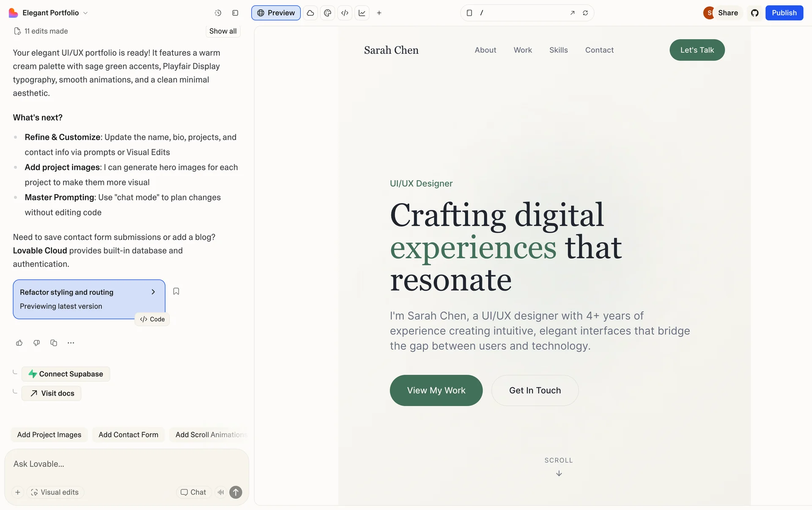The width and height of the screenshot is (812, 510).
Task: Open the version history clock icon
Action: tap(218, 13)
